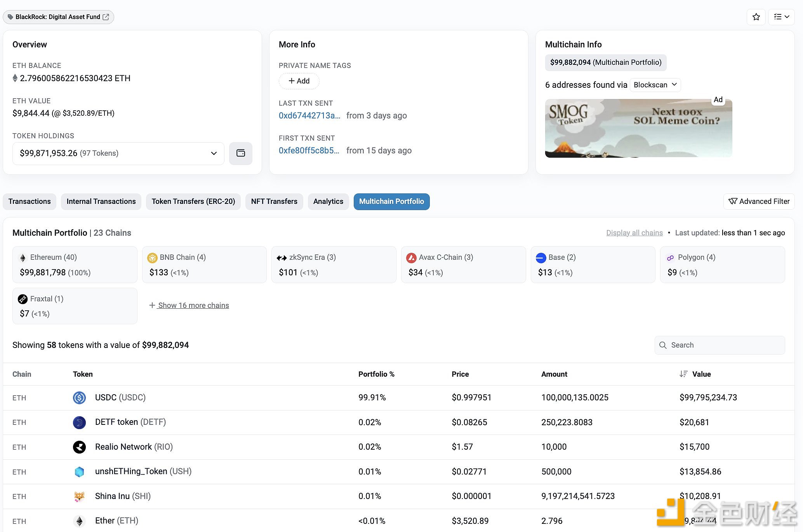Select the Fraxtal (1) chain card
This screenshot has height=532, width=803.
click(x=75, y=306)
